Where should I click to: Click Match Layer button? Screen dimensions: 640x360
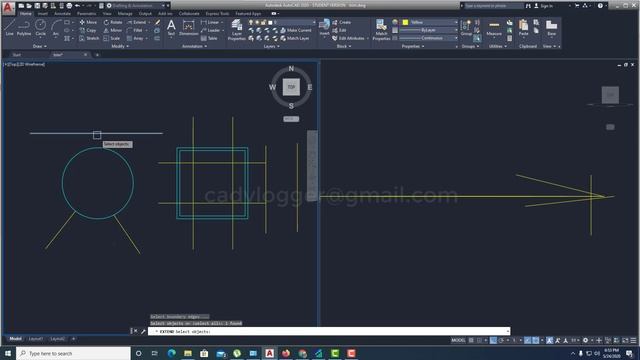tap(294, 38)
